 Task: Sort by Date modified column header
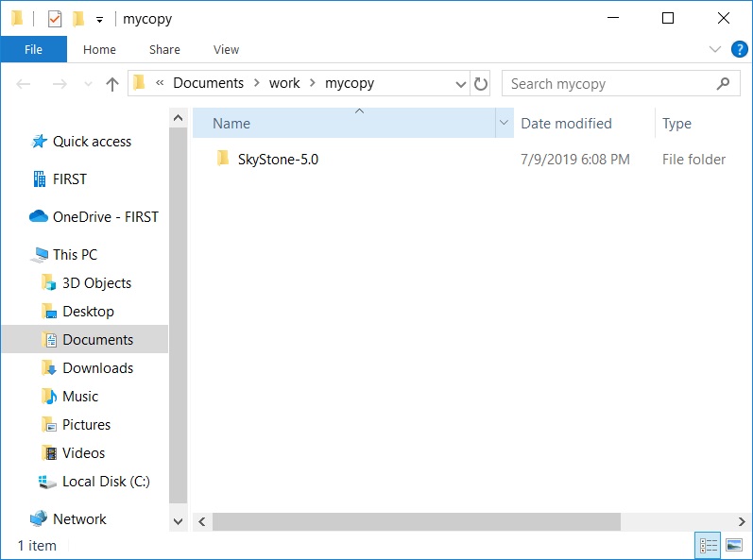(x=567, y=124)
